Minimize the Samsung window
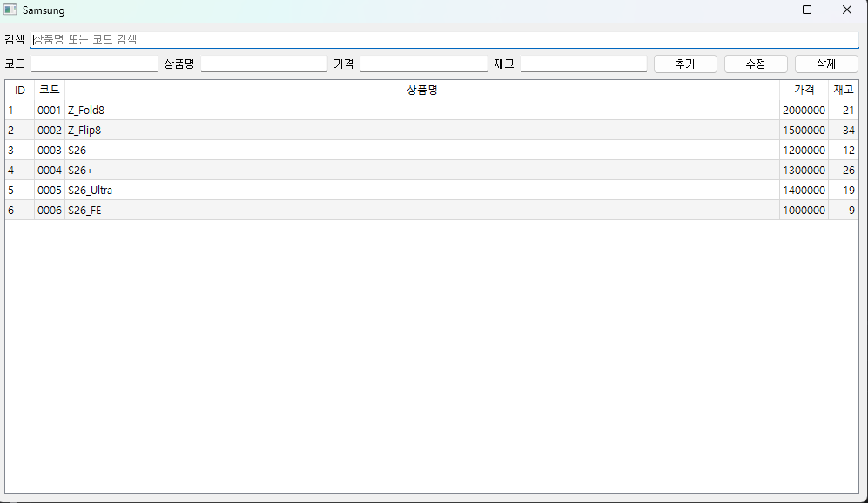This screenshot has height=503, width=868. click(x=768, y=10)
